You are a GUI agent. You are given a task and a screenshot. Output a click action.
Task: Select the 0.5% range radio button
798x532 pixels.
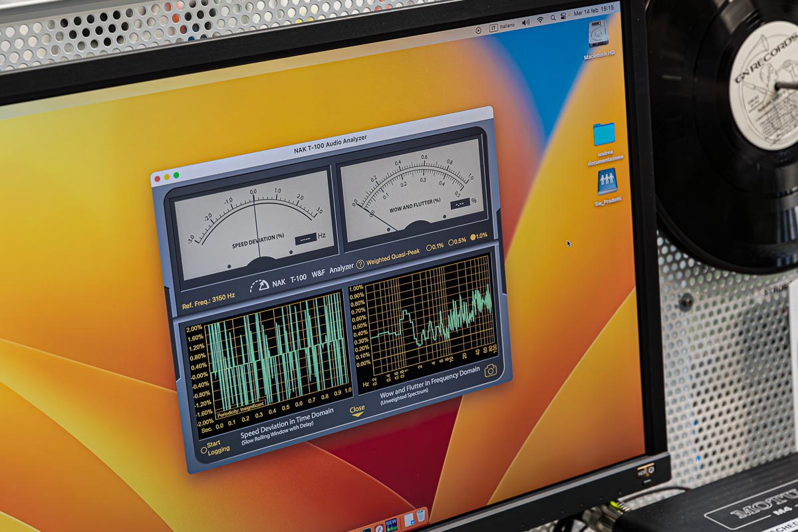(452, 242)
